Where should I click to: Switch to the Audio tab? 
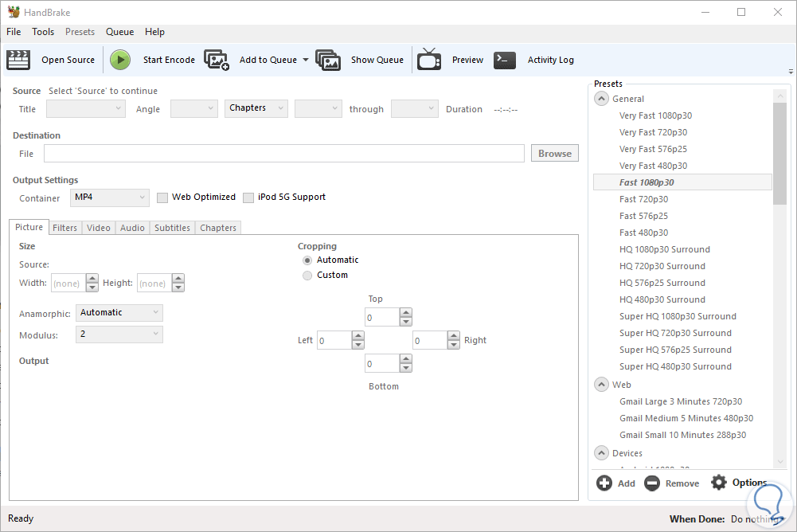pyautogui.click(x=132, y=228)
